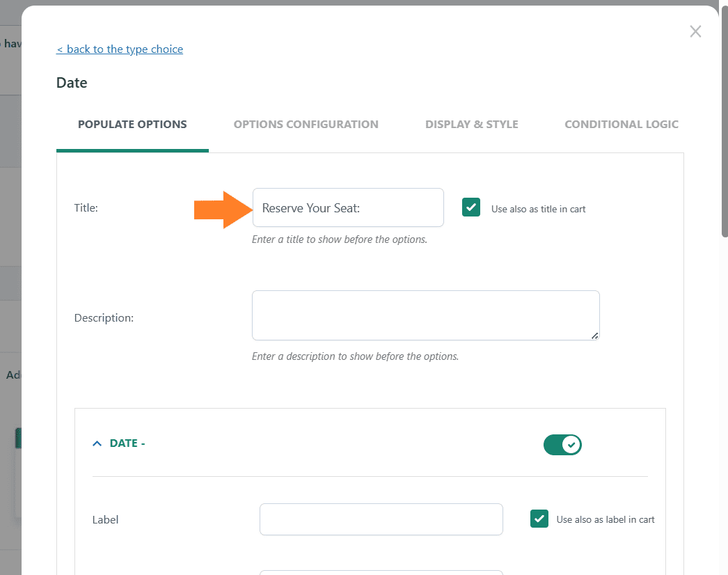This screenshot has width=728, height=575.
Task: Collapse the DATE section chevron
Action: 97,443
